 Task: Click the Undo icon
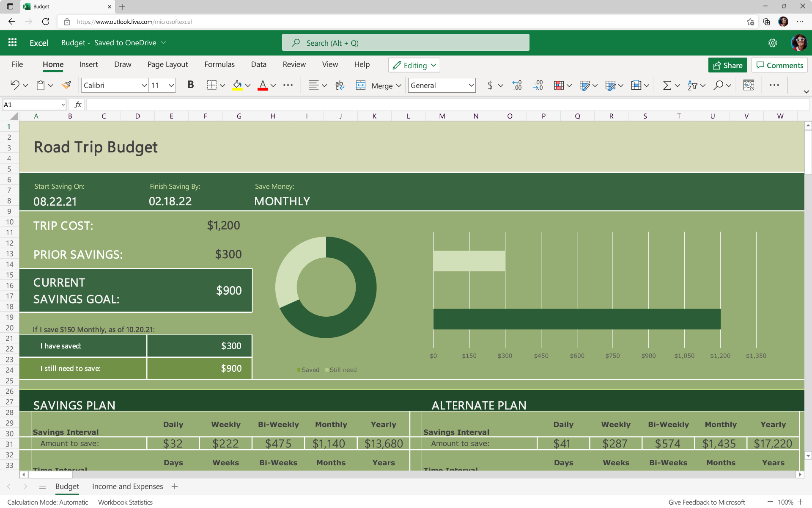click(15, 85)
